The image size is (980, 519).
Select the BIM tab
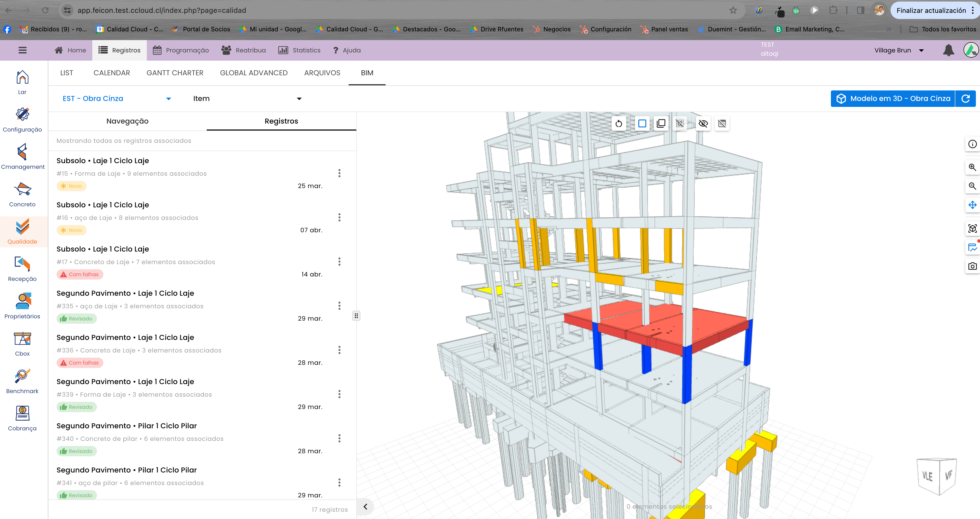pos(367,73)
